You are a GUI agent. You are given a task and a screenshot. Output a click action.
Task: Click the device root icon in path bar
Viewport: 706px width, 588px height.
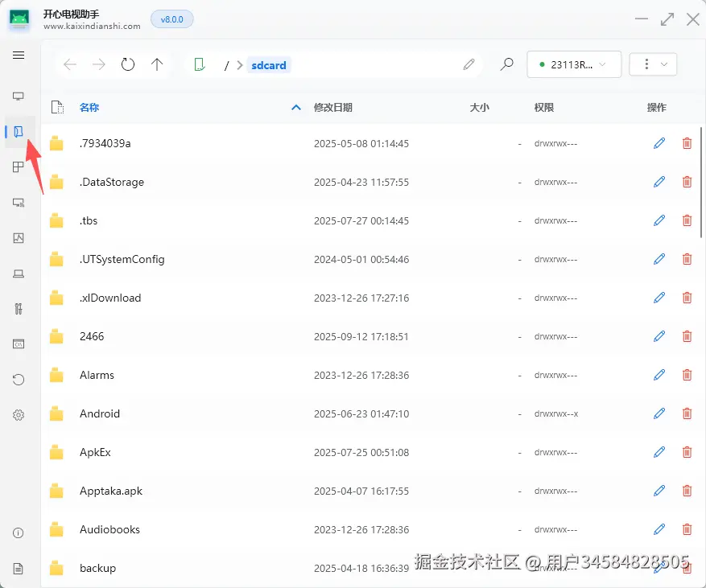coord(200,65)
